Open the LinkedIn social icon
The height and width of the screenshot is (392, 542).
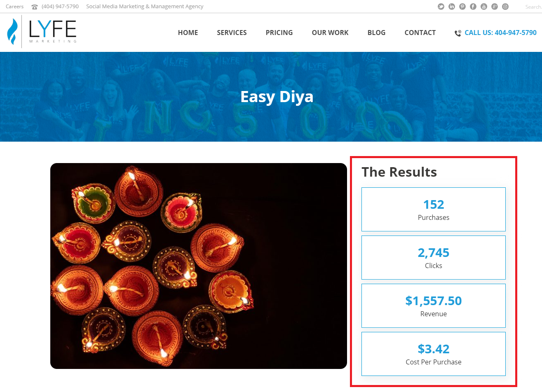click(452, 7)
